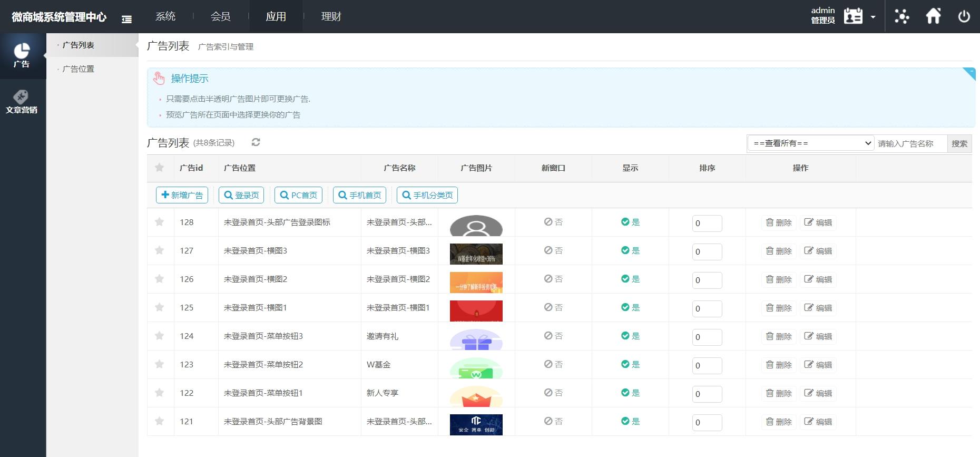Screen dimensions: 980x457
Task: Click the 新增广告 button
Action: [182, 195]
